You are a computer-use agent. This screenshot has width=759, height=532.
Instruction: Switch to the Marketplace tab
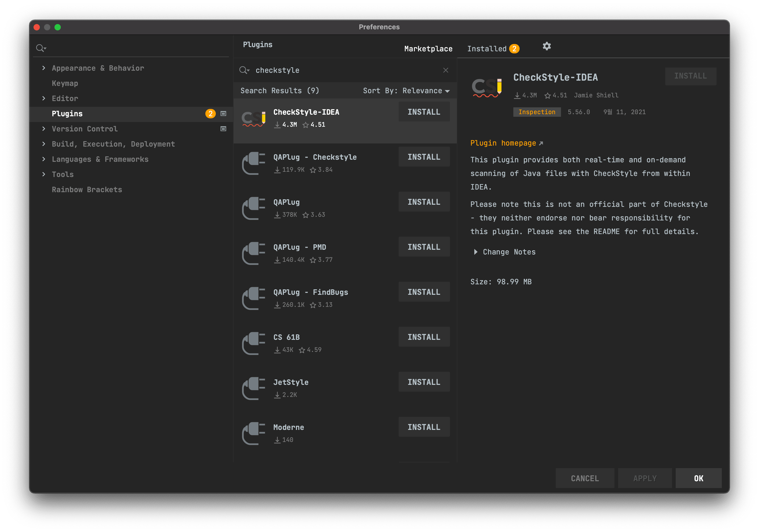pos(428,49)
